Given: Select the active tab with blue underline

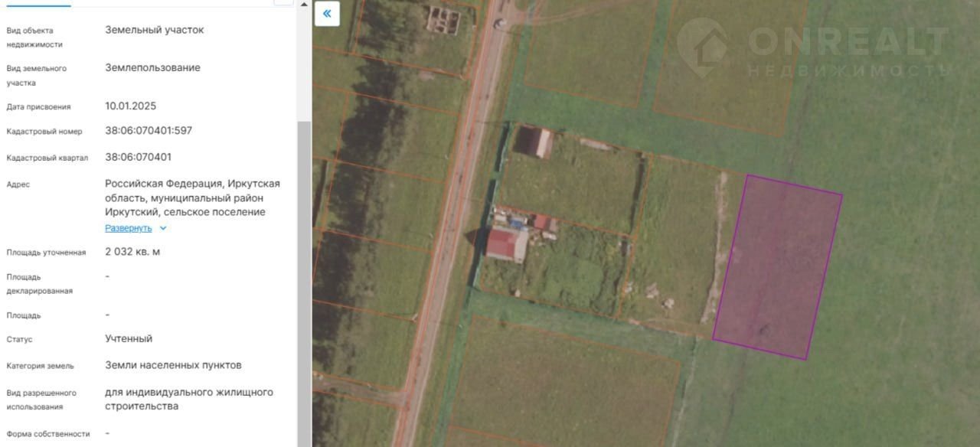Looking at the screenshot, I should pos(35,4).
